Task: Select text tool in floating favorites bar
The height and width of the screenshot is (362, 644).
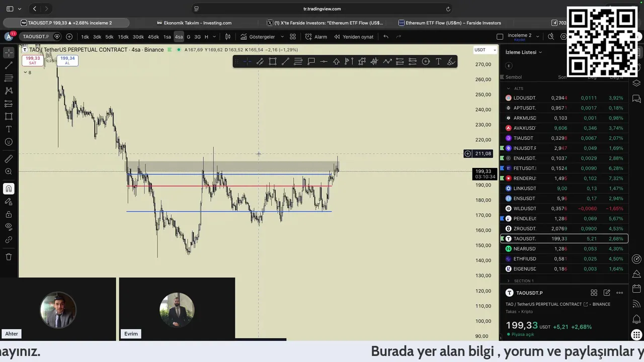Action: (438, 61)
